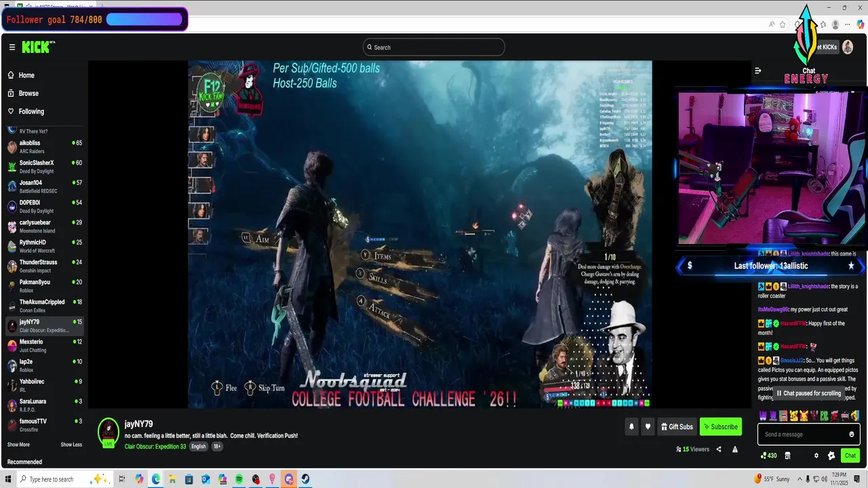Select famousTTV in Following list
The width and height of the screenshot is (868, 488).
44,425
